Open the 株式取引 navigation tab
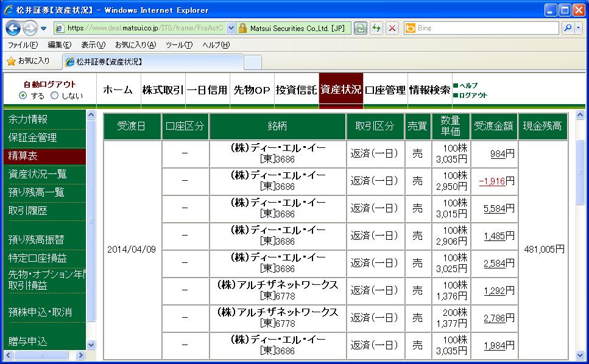Screen dimensions: 589x364 [x=163, y=89]
